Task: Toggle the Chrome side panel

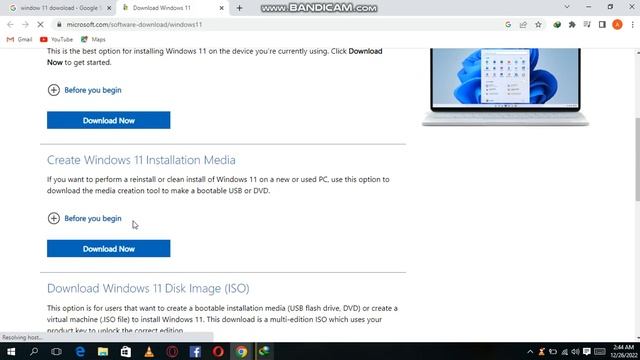Action: point(602,24)
